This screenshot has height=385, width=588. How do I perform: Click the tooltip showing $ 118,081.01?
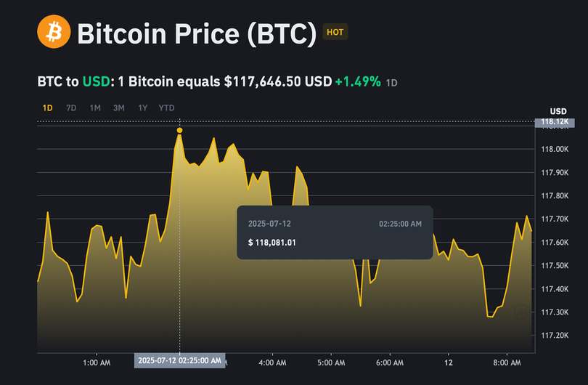(335, 232)
